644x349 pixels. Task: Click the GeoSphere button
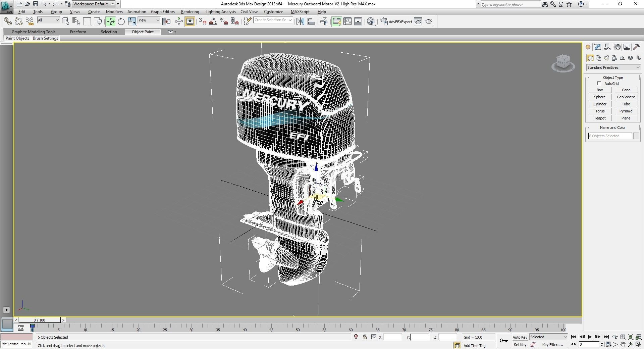[x=626, y=97]
